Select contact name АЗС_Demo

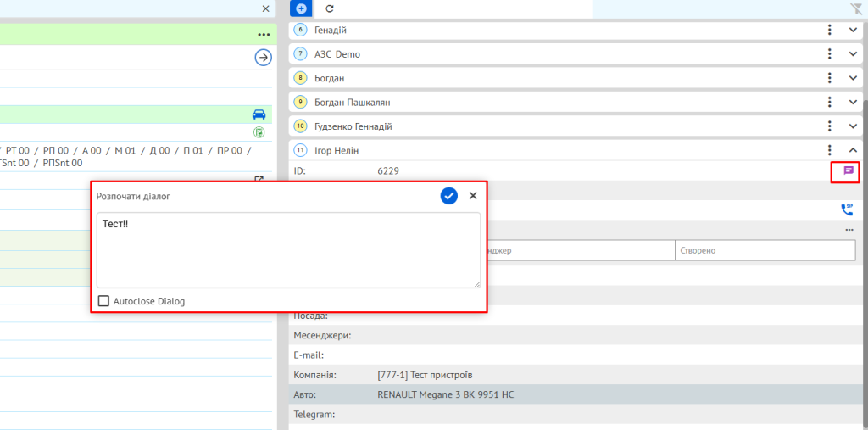point(337,54)
